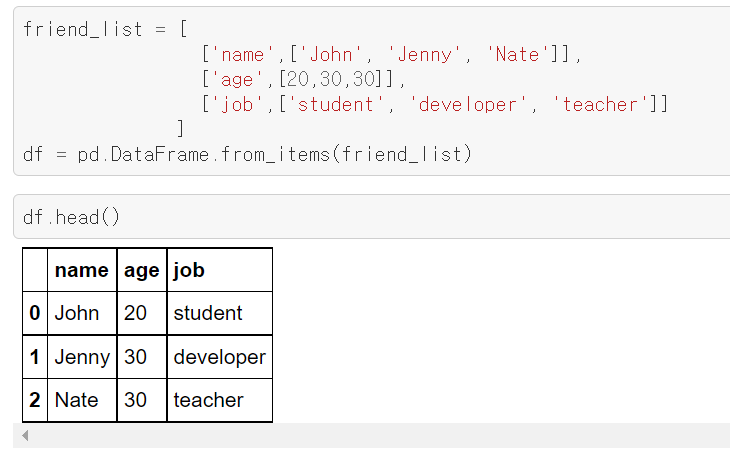Viewport: 730px width, 453px height.
Task: Click the 'Nate' cell in table
Action: click(82, 400)
